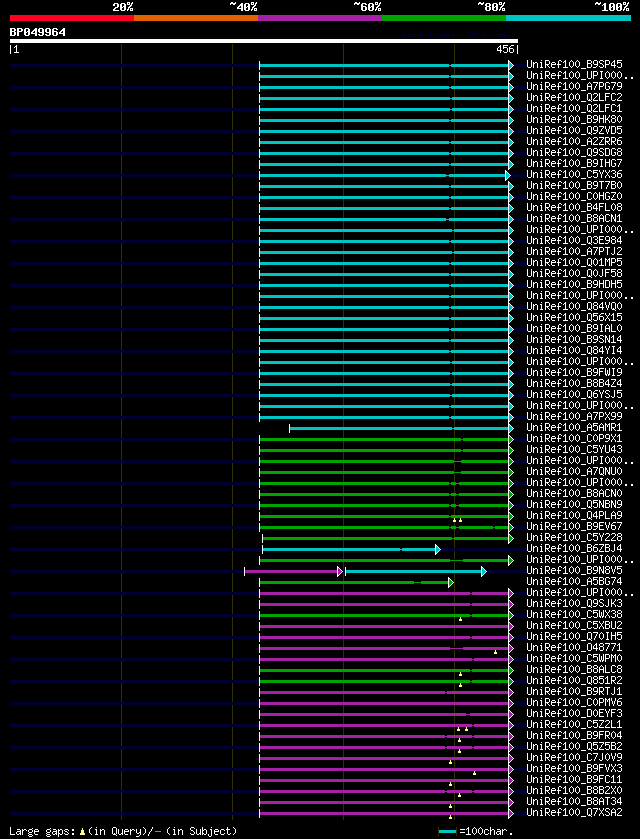Click the yellow gap marker on C5WX38 row

(x=460, y=619)
